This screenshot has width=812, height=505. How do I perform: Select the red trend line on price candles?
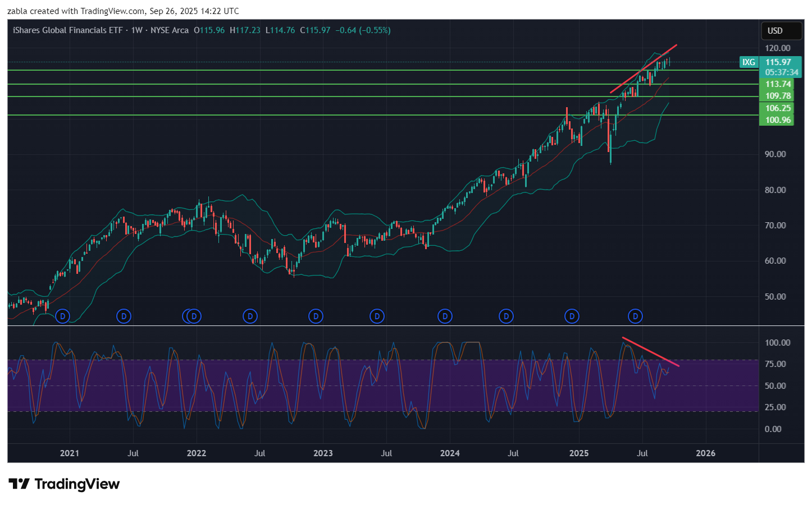click(x=643, y=68)
